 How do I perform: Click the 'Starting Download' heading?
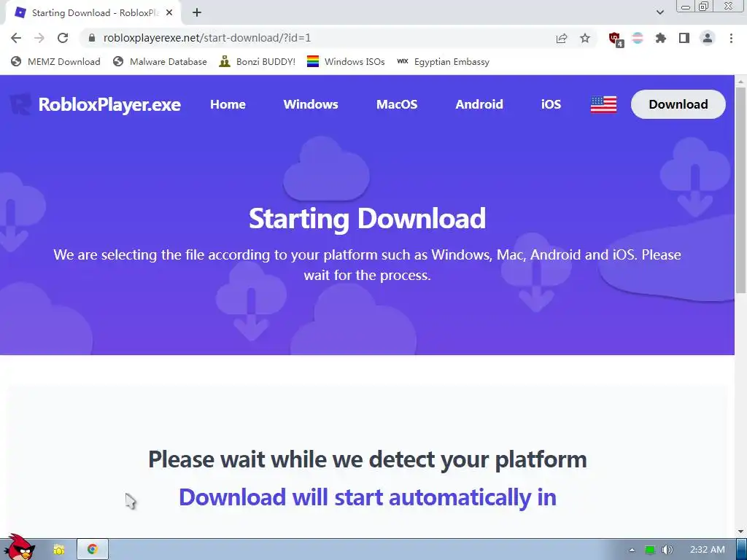coord(368,219)
